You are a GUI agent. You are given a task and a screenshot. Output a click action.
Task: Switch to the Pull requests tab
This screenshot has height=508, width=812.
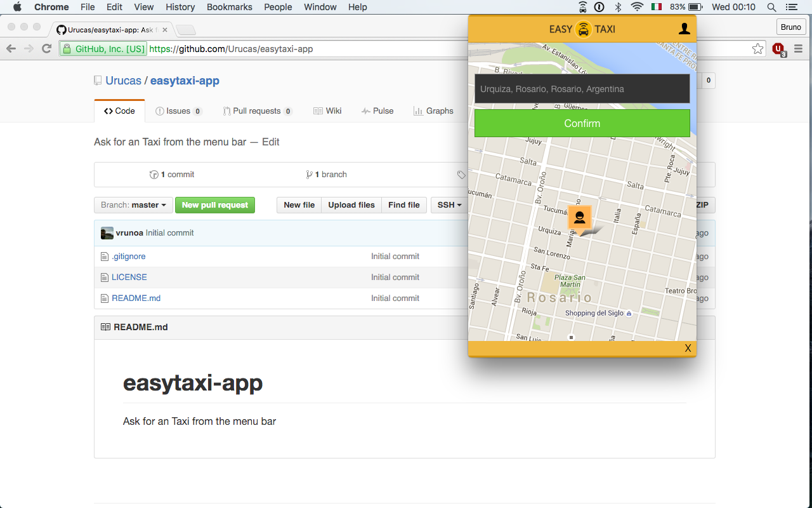click(258, 111)
